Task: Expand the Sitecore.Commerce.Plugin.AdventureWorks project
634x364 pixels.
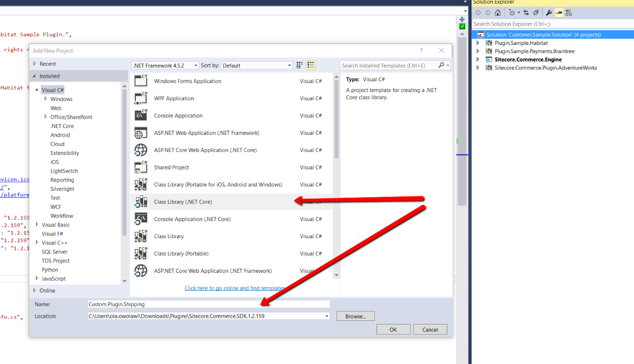Action: [478, 68]
